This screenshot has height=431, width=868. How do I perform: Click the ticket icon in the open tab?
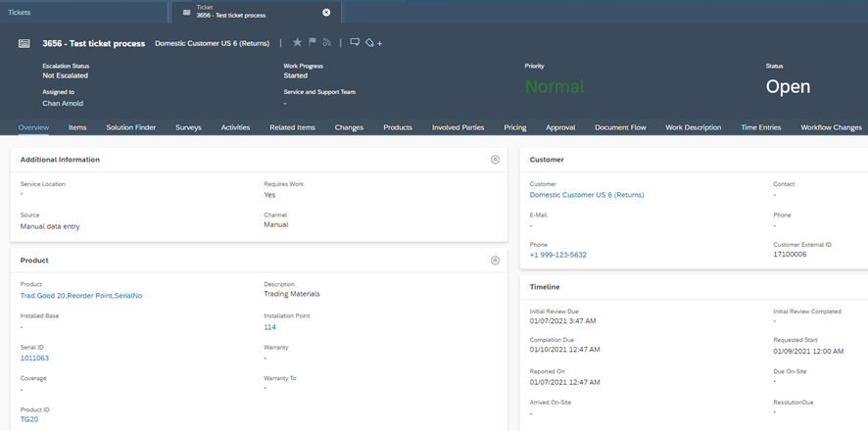(x=186, y=12)
